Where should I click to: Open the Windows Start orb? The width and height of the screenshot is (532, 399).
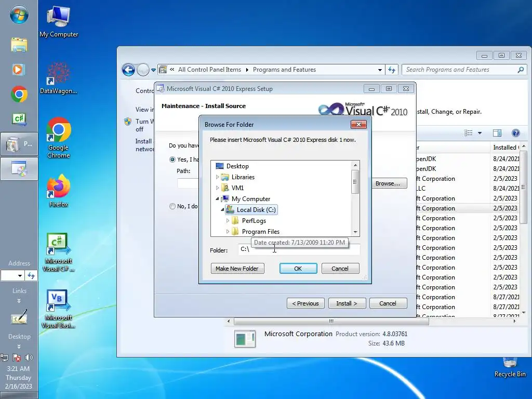click(x=19, y=15)
